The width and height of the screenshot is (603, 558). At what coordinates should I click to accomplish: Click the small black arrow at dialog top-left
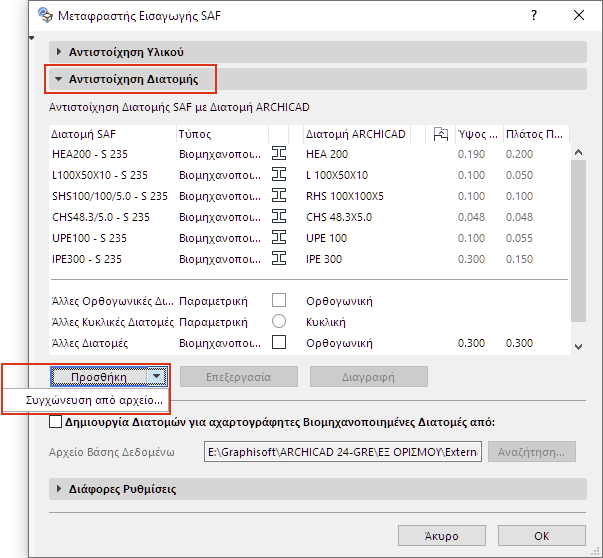tap(32, 38)
